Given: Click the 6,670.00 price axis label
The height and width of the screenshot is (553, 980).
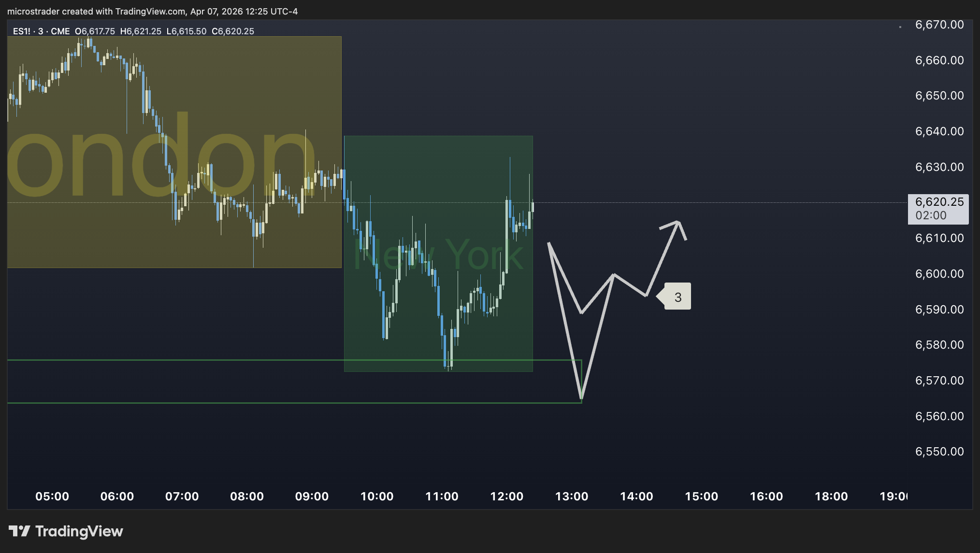Looking at the screenshot, I should coord(939,25).
